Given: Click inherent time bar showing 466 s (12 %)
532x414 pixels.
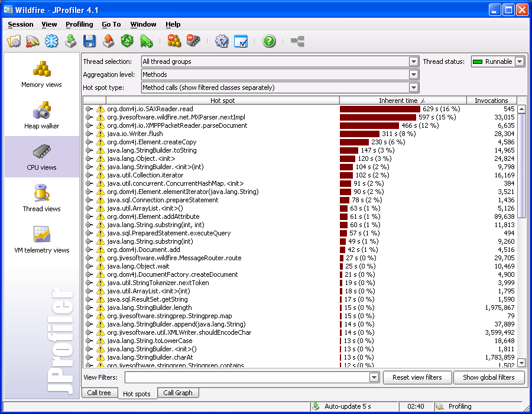Looking at the screenshot, I should pos(369,125).
